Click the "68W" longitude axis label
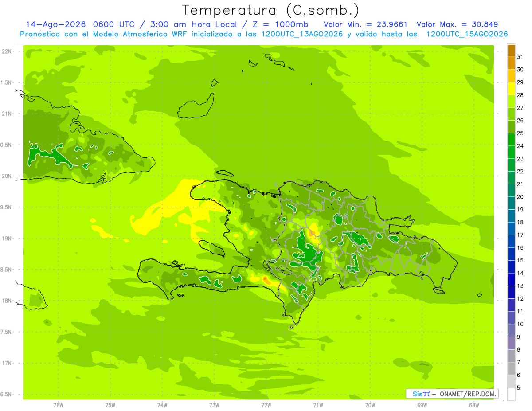Image resolution: width=532 pixels, height=411 pixels. click(x=474, y=405)
